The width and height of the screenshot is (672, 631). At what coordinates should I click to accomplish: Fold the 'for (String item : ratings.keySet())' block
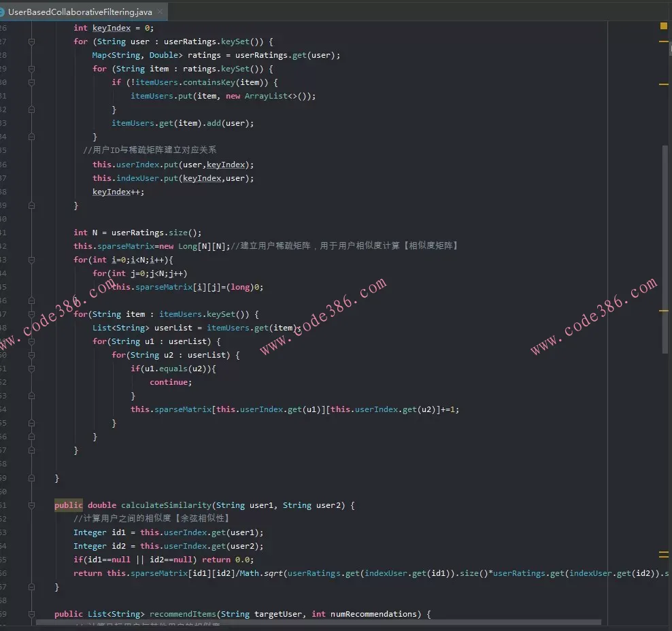pos(32,69)
